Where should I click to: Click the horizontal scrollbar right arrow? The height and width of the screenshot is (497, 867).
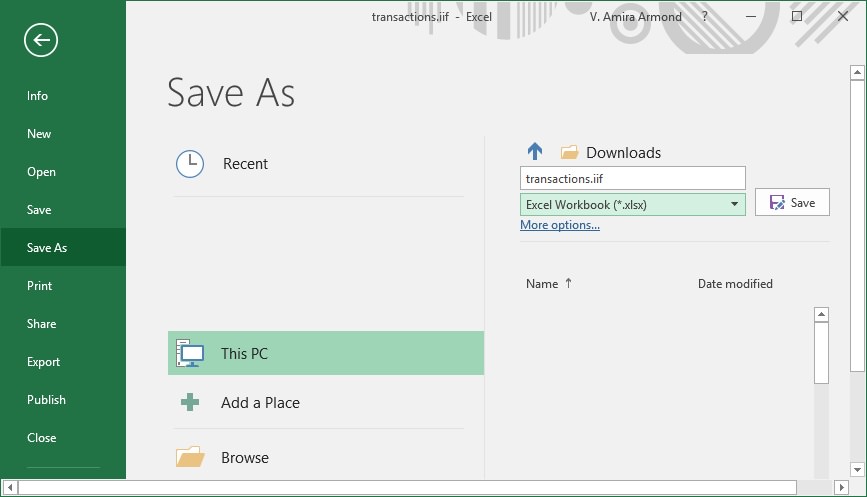(841, 488)
